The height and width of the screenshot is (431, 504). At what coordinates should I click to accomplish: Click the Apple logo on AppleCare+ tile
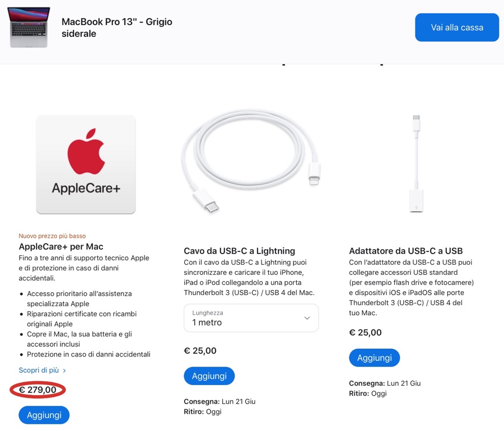click(x=86, y=150)
